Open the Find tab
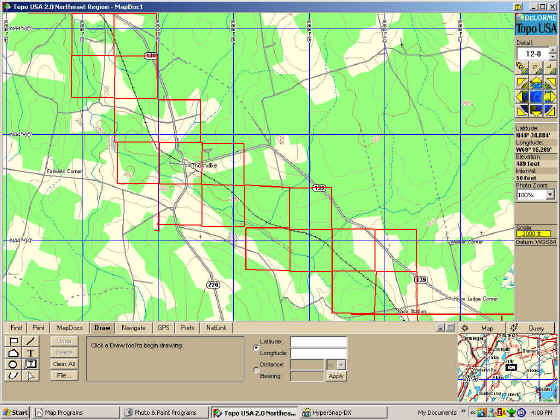Screen dimensions: 560x420 tap(16, 328)
